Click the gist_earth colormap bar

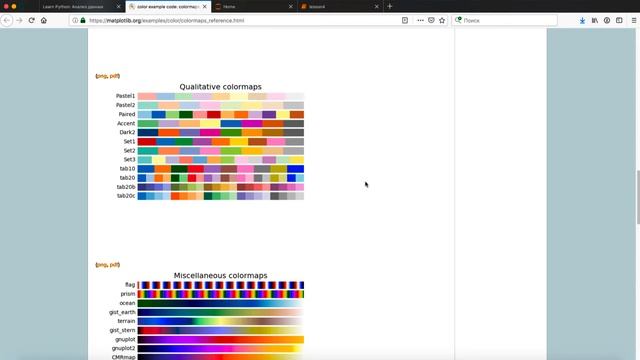[x=220, y=312]
